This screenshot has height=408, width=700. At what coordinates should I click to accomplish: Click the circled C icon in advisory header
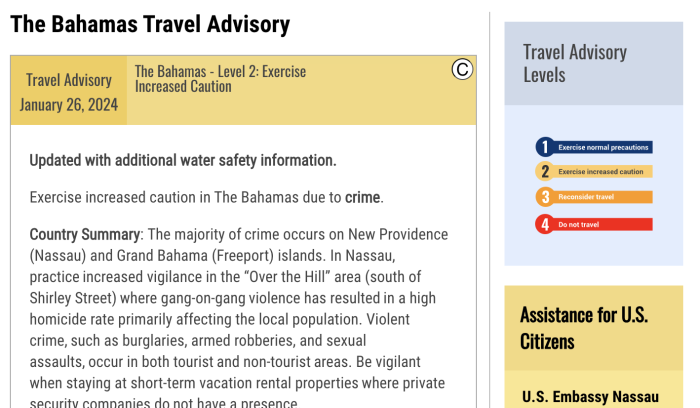click(461, 69)
